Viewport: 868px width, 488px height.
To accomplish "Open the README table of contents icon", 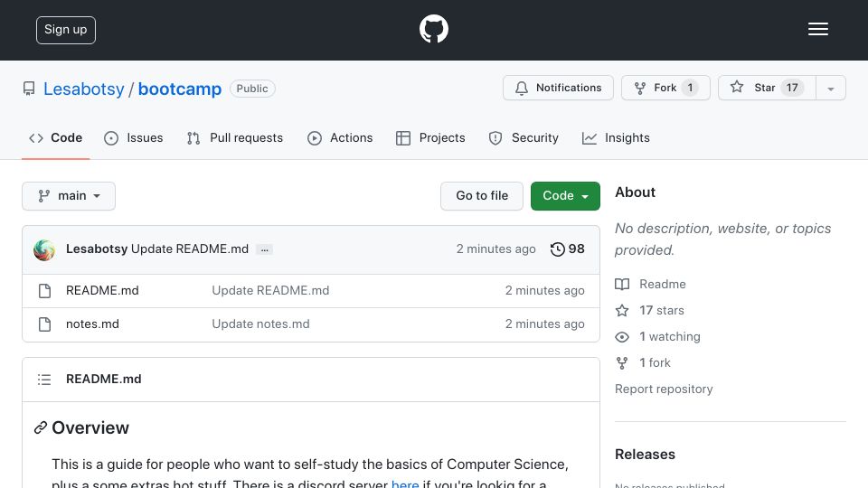I will (x=44, y=380).
